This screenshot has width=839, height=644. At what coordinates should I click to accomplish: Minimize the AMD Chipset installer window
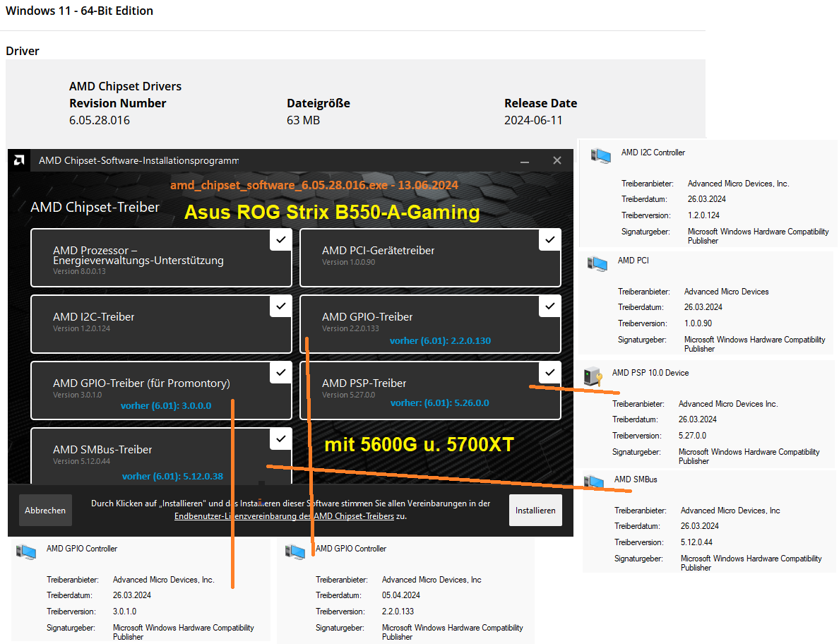pos(525,161)
